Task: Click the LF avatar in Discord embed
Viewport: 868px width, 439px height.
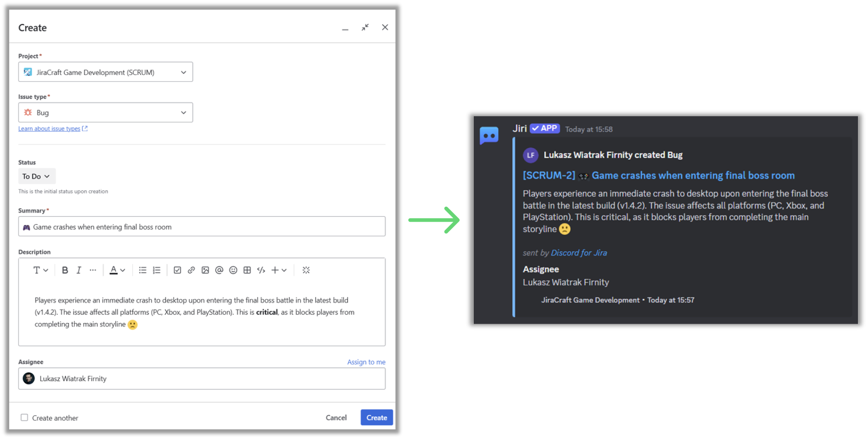Action: pos(530,155)
